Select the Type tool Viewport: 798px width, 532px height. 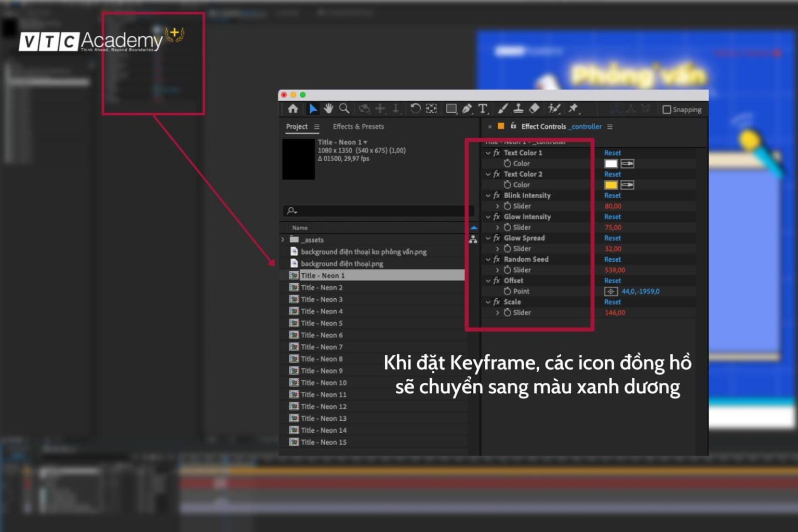483,109
